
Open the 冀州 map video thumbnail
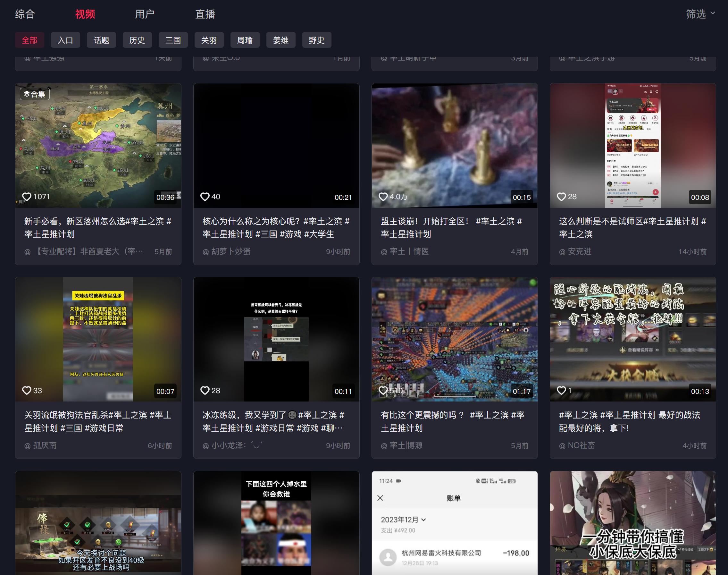98,145
